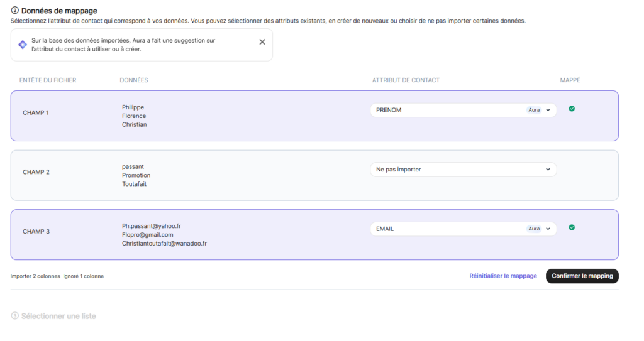Click the Aura diamond icon in suggestion banner
This screenshot has height=341, width=644.
pos(23,45)
